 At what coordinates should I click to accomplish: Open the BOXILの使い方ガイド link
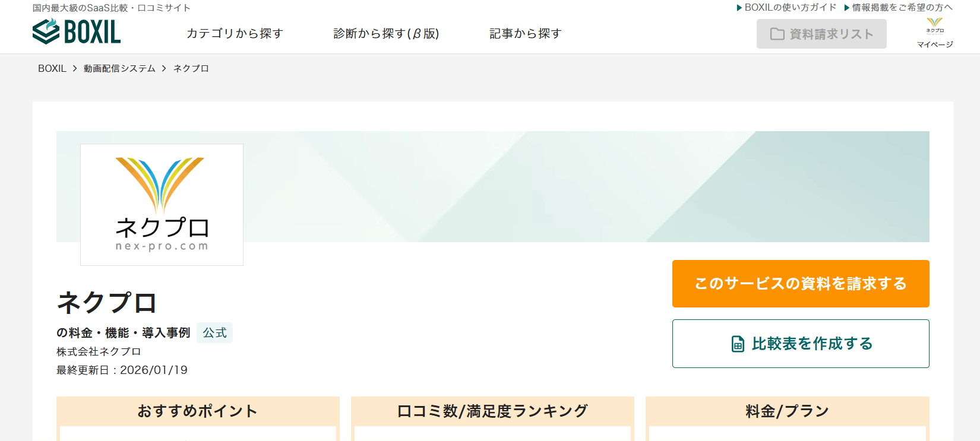tap(786, 8)
